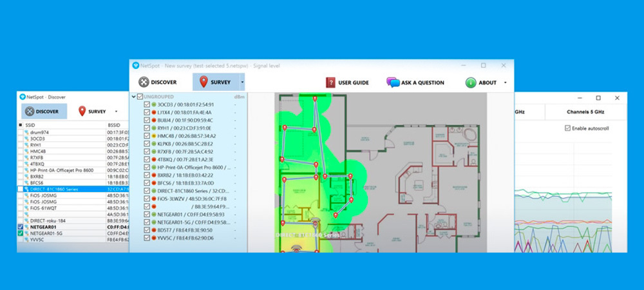
Task: Click the yellow status dot beside HMC4B in the Survey list
Action: pyautogui.click(x=154, y=136)
